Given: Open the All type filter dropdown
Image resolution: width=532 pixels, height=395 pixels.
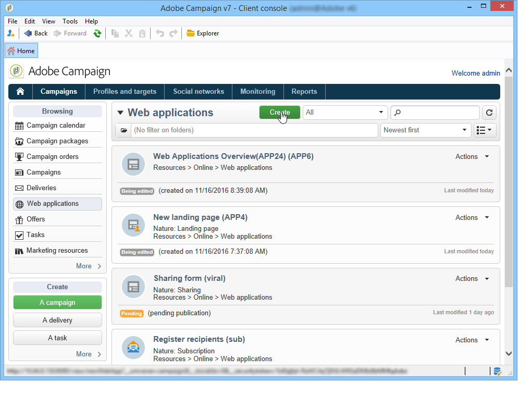Looking at the screenshot, I should 345,113.
